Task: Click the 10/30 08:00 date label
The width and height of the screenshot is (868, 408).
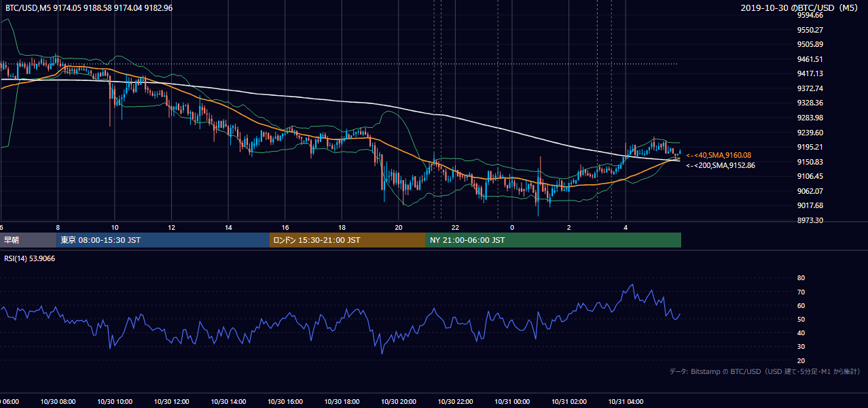Action: coord(58,402)
